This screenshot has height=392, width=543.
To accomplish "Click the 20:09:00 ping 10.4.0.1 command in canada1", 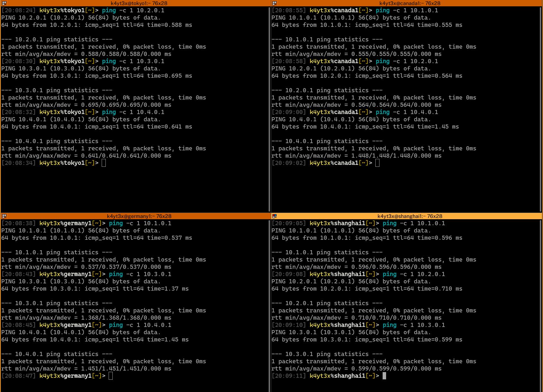I will point(407,112).
